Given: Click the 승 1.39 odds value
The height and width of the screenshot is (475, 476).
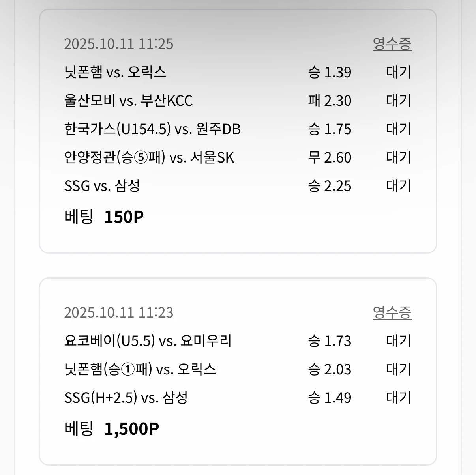Looking at the screenshot, I should 330,72.
